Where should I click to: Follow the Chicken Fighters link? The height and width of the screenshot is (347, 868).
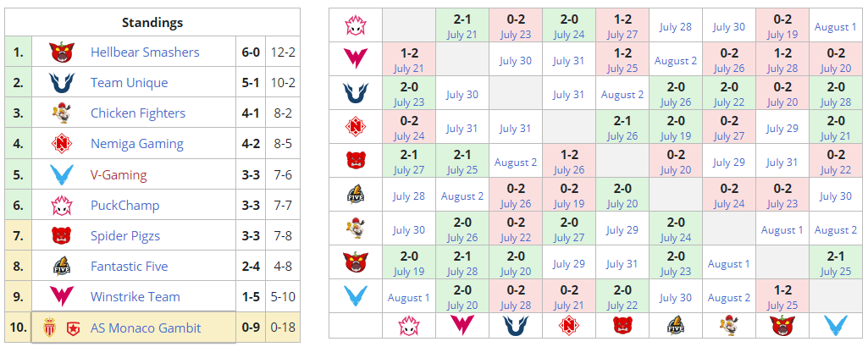coord(138,113)
